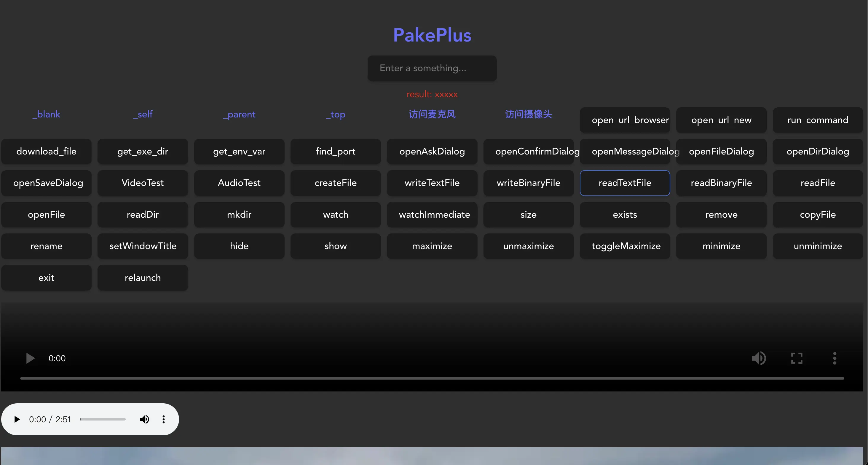Play the video in the video player
The image size is (868, 465).
(30, 358)
